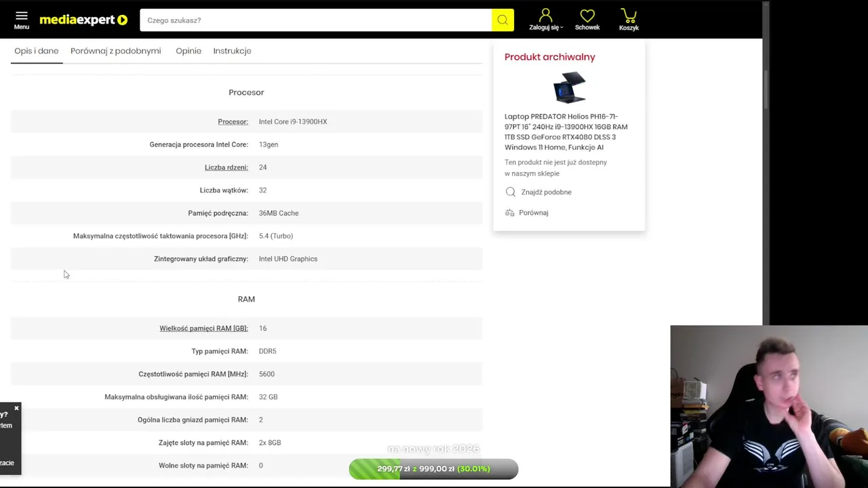The image size is (868, 488).
Task: Open the Instrukcje tab
Action: [x=232, y=51]
